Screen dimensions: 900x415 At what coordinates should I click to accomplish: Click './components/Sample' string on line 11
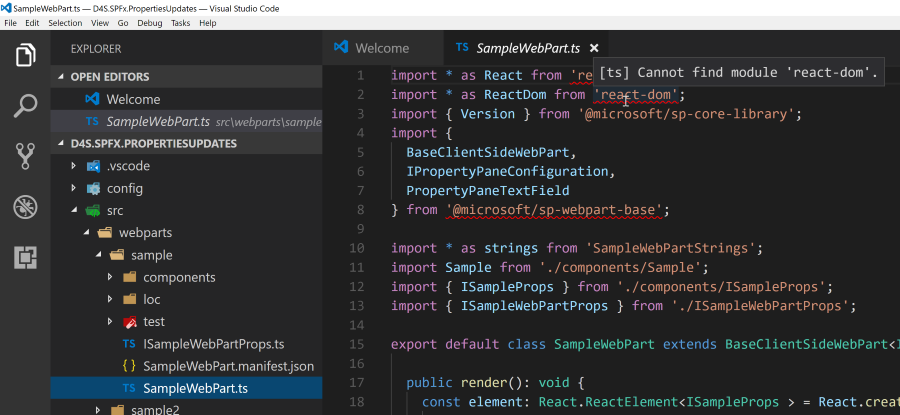point(620,267)
